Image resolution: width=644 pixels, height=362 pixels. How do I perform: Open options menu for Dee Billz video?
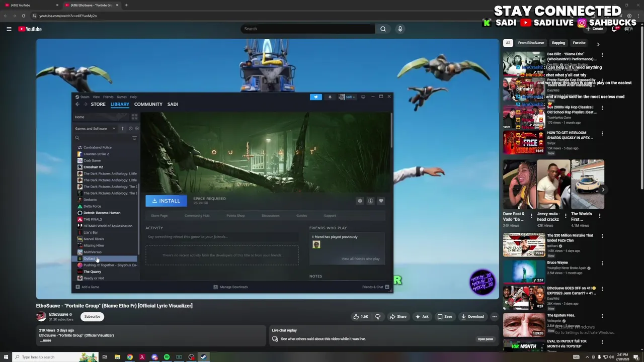[602, 54]
